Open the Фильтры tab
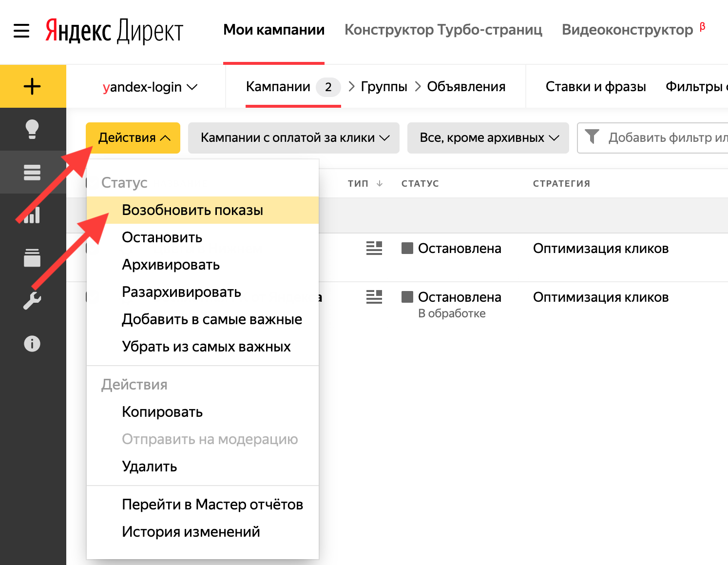The image size is (728, 565). click(x=697, y=87)
